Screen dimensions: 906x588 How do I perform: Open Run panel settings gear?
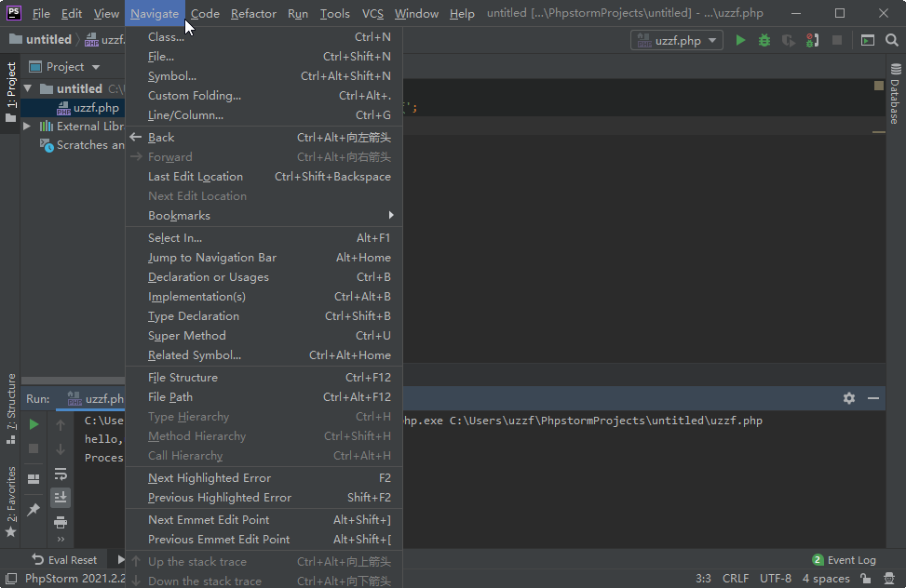849,398
